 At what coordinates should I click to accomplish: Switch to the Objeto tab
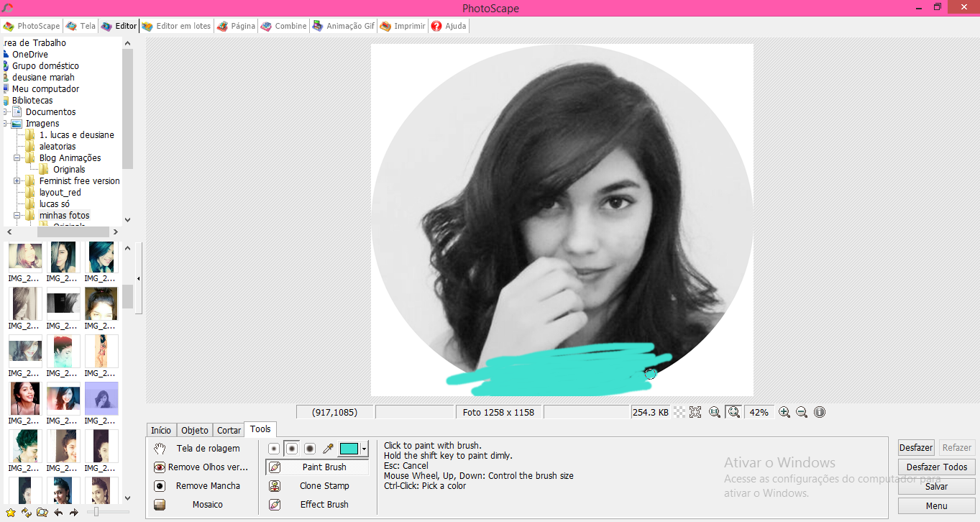195,430
